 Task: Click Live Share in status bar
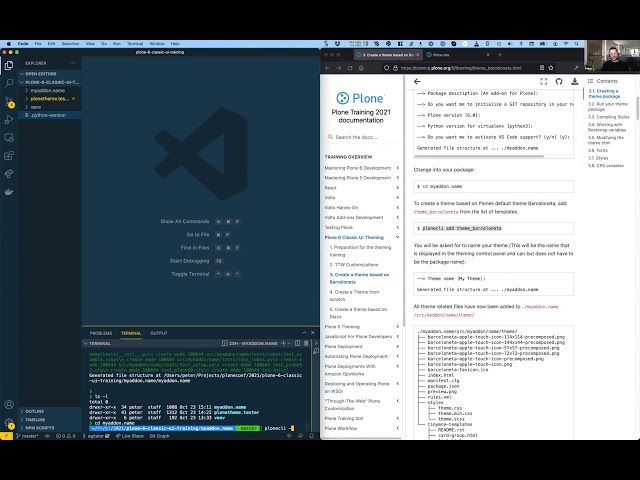pos(130,436)
